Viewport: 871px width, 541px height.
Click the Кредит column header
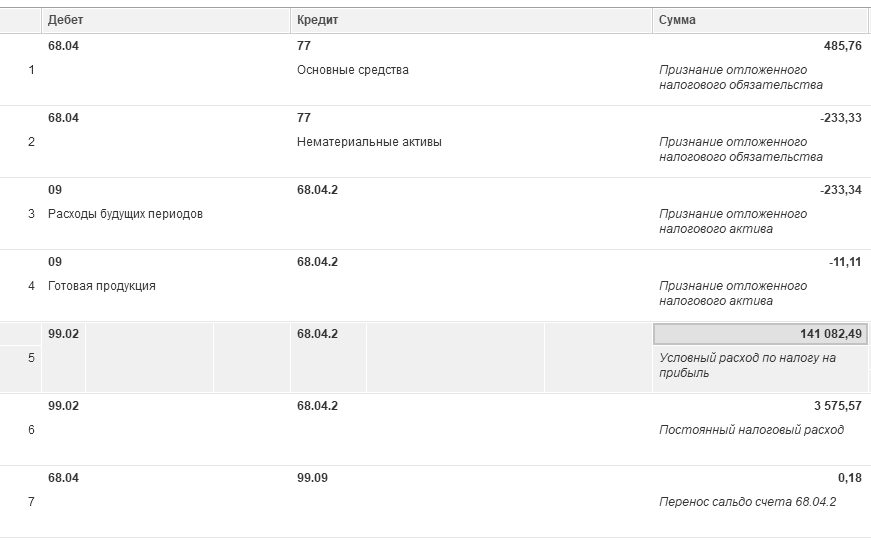click(x=471, y=20)
